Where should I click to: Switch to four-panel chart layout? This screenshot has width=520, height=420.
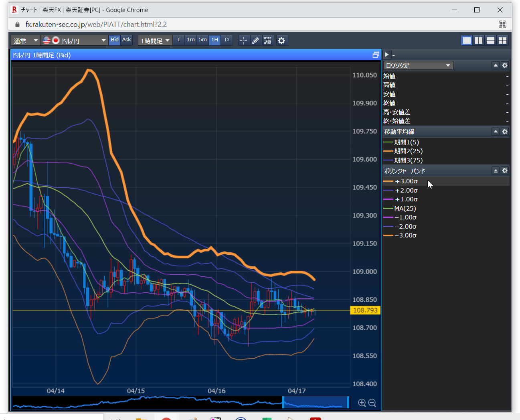click(502, 41)
